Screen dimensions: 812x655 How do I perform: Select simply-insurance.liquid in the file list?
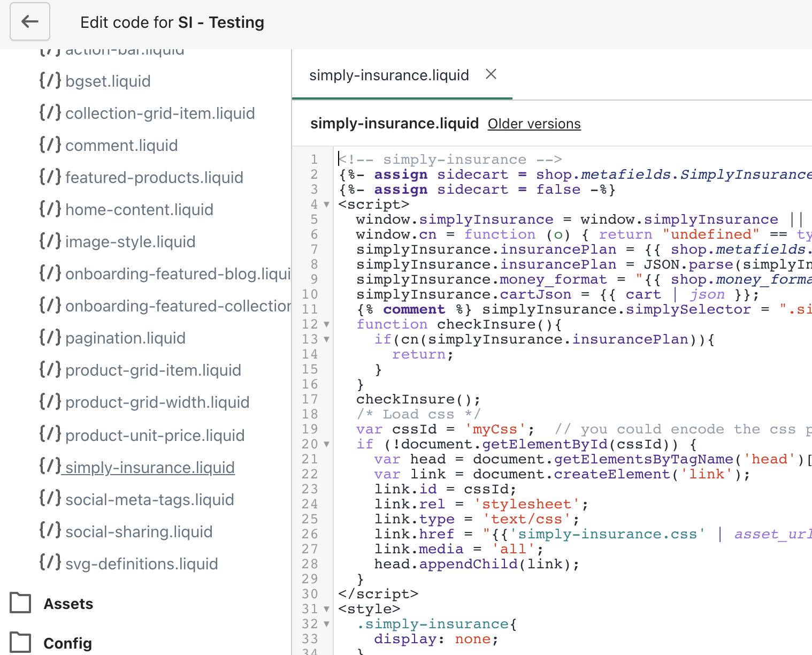(150, 468)
